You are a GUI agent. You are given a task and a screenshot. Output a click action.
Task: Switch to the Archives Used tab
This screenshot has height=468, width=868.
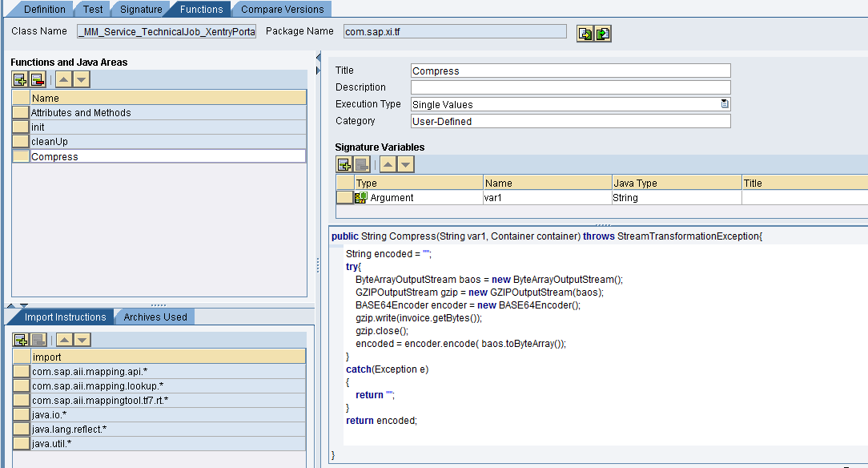155,317
